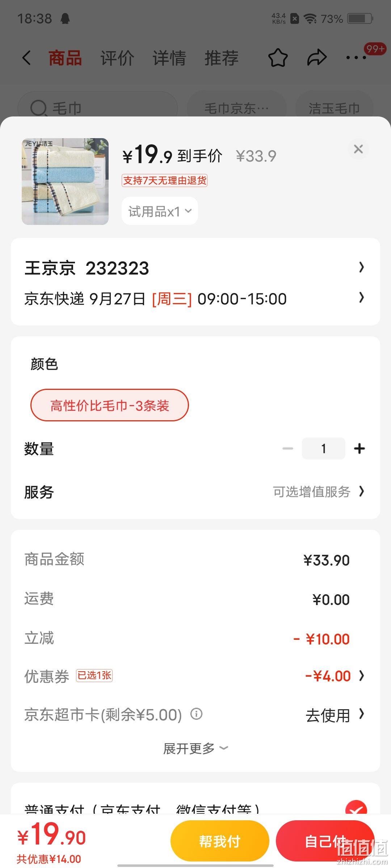
Task: Tap the info icon beside 京东超市卡
Action: (x=196, y=714)
